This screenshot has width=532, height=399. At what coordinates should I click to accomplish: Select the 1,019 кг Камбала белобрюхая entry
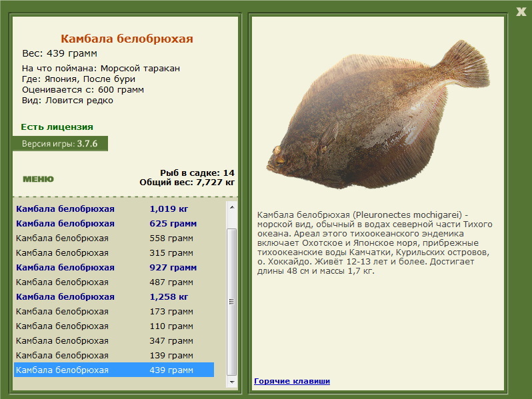tap(114, 208)
